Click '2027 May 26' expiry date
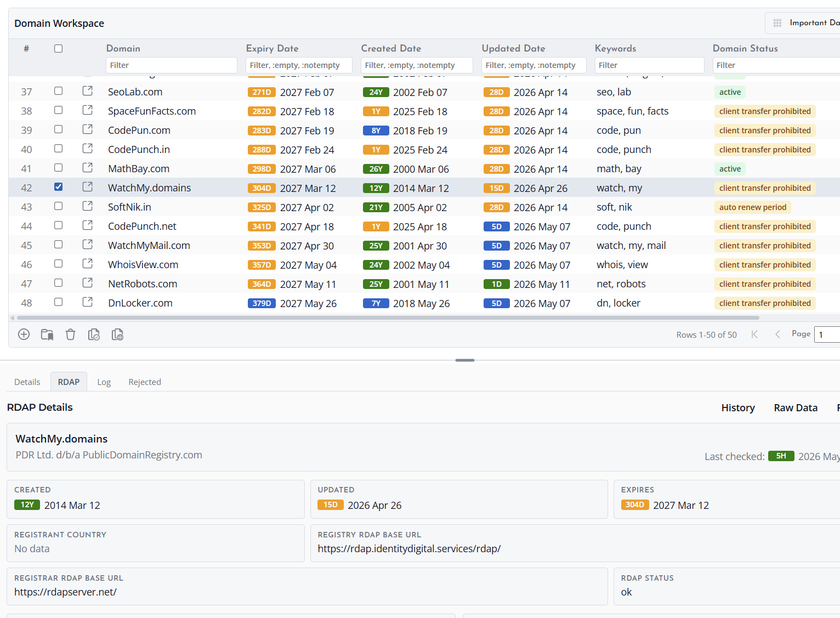 tap(308, 303)
